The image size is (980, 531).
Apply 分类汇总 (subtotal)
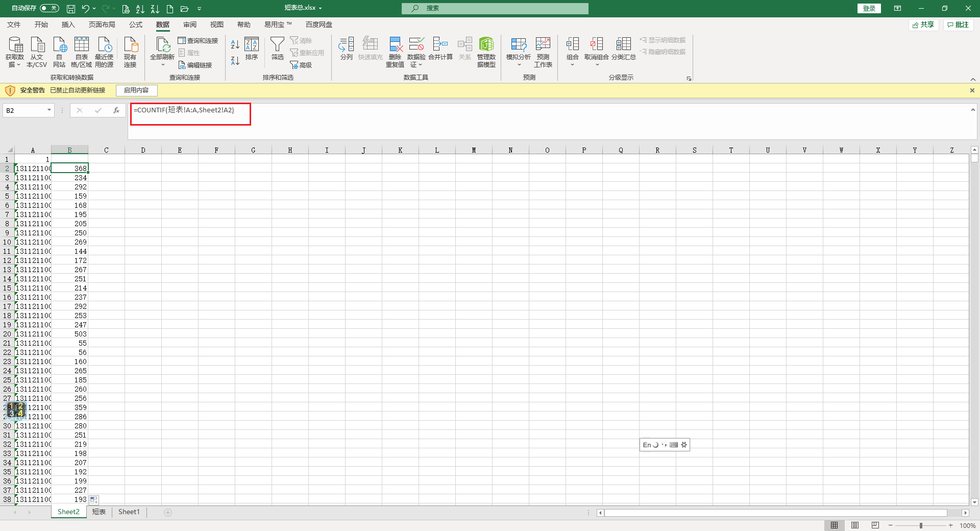(624, 49)
